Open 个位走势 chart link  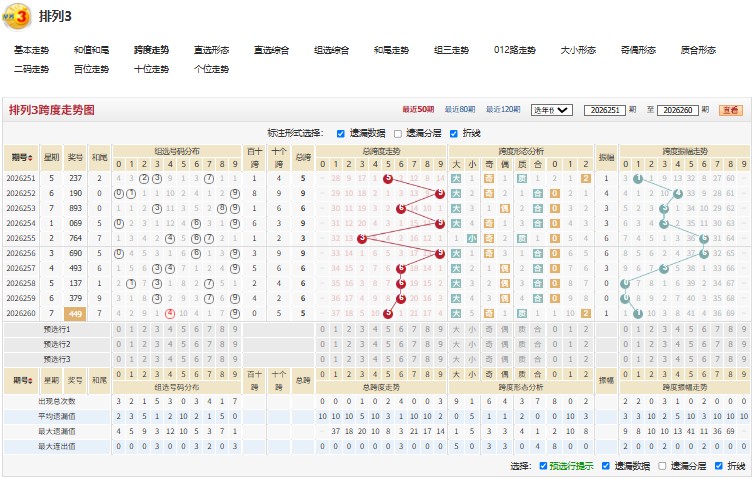coord(211,69)
